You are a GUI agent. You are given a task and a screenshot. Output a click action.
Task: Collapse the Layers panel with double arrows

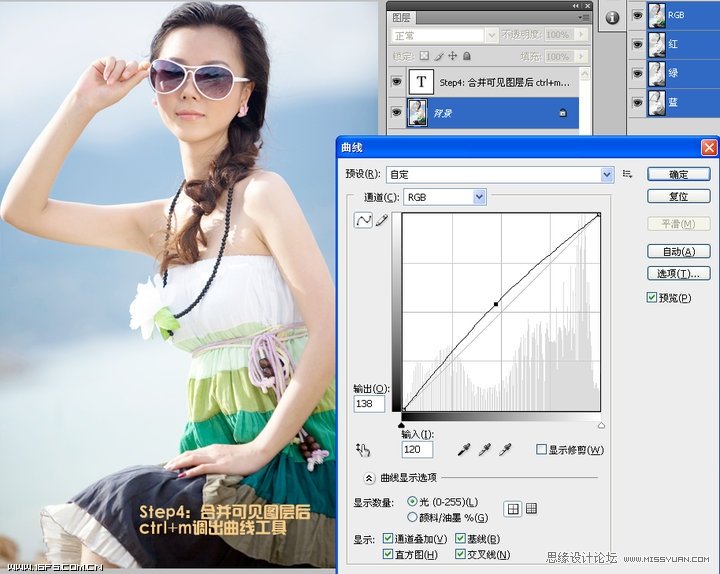click(x=576, y=6)
